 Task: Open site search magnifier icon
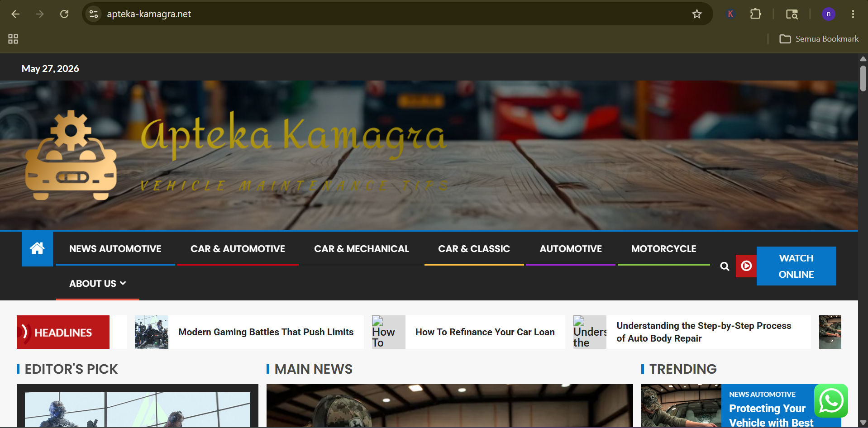pyautogui.click(x=725, y=266)
